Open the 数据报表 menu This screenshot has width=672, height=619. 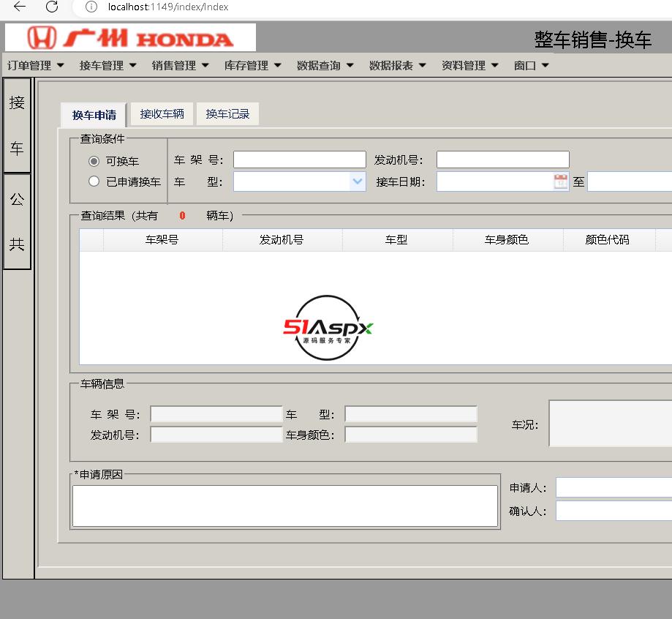(x=398, y=65)
